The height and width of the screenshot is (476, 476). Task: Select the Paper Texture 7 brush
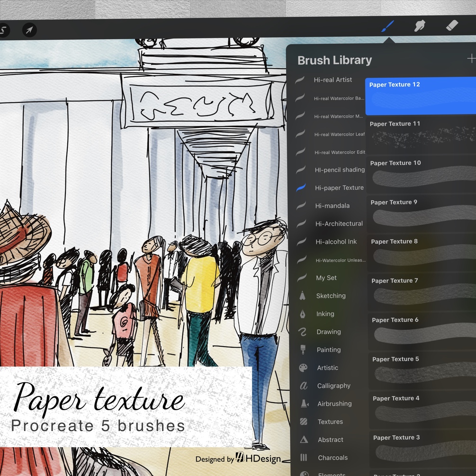422,292
